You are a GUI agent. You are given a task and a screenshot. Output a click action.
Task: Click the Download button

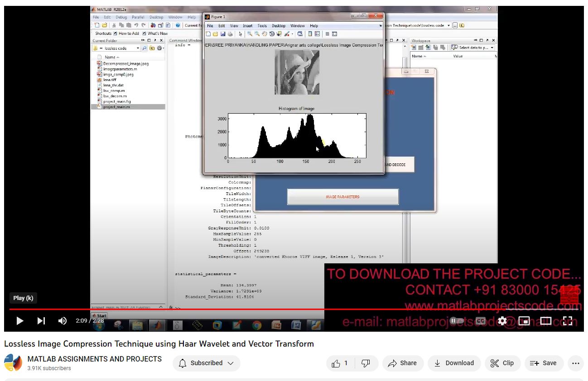(454, 363)
